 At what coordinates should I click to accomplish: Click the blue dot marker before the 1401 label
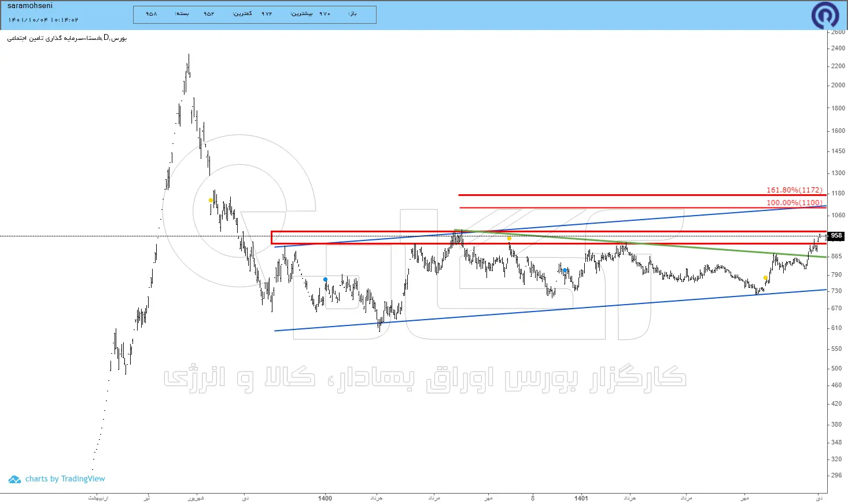[x=565, y=270]
